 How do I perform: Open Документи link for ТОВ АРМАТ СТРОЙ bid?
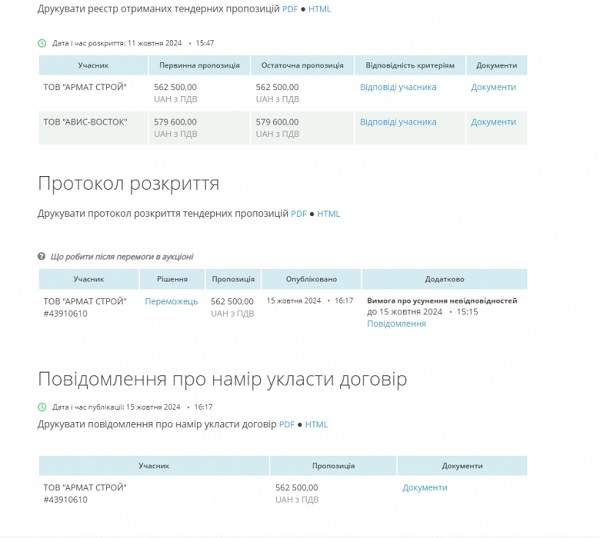point(493,87)
